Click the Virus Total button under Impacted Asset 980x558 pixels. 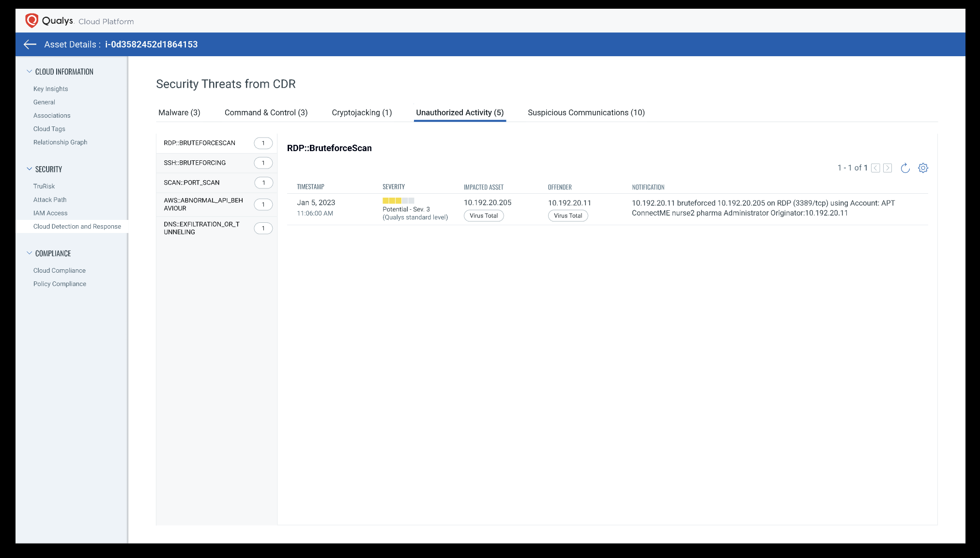483,216
